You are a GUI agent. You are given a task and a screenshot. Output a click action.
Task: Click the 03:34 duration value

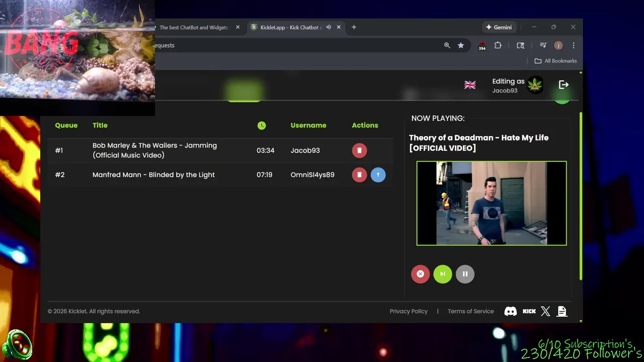tap(265, 150)
